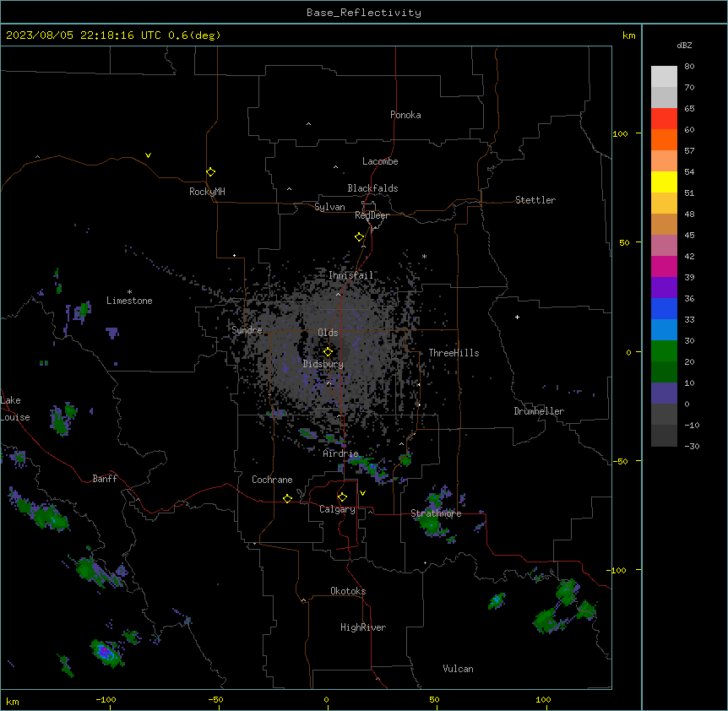Select the yellow diamond marker above Calgary label
This screenshot has width=728, height=711.
(342, 497)
